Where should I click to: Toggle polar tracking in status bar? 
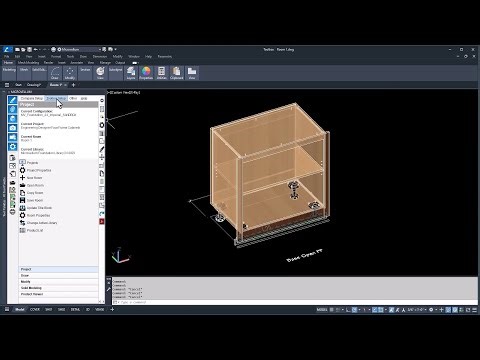[354, 310]
